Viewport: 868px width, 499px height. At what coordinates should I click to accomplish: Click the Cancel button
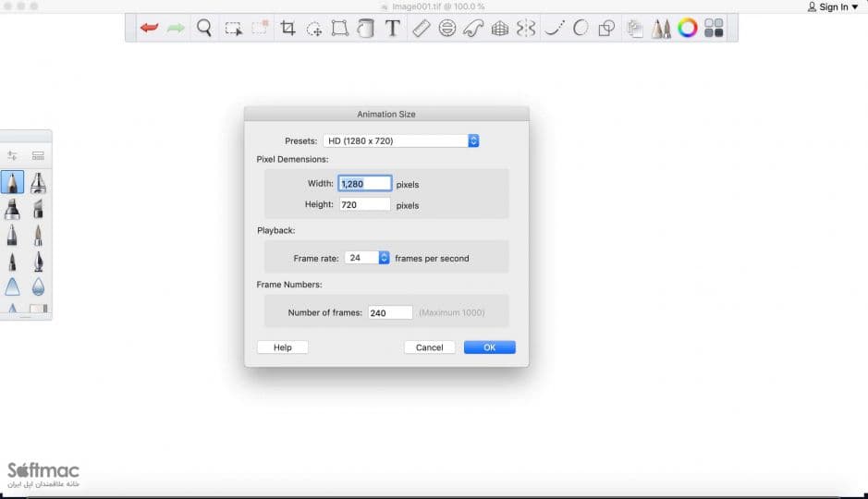(x=430, y=347)
